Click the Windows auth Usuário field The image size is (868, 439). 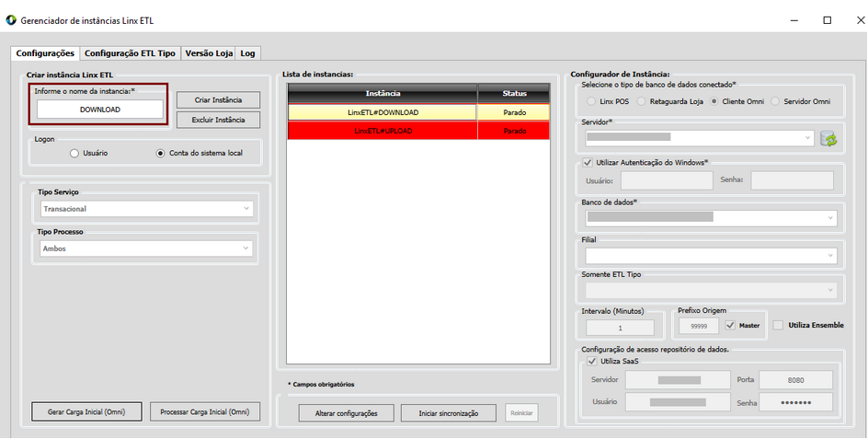tap(667, 180)
